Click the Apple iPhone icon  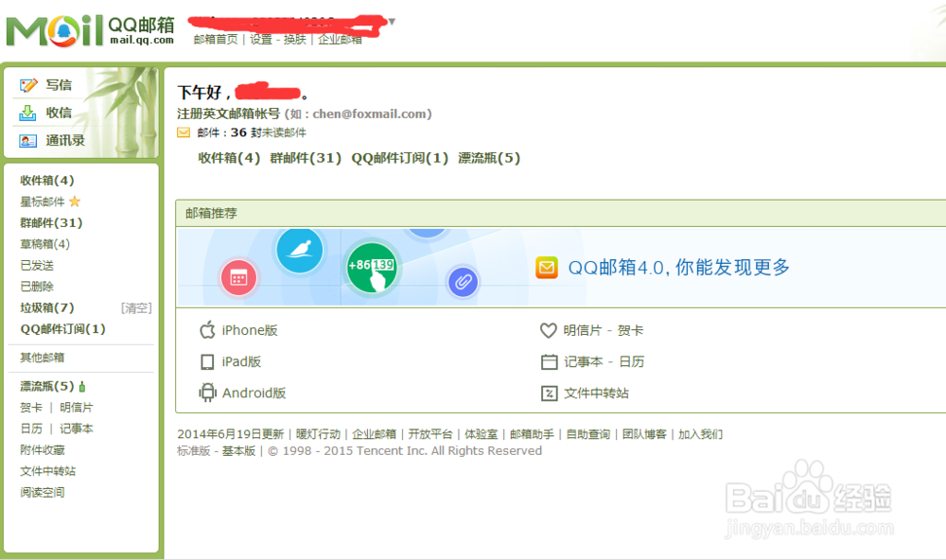coord(207,329)
